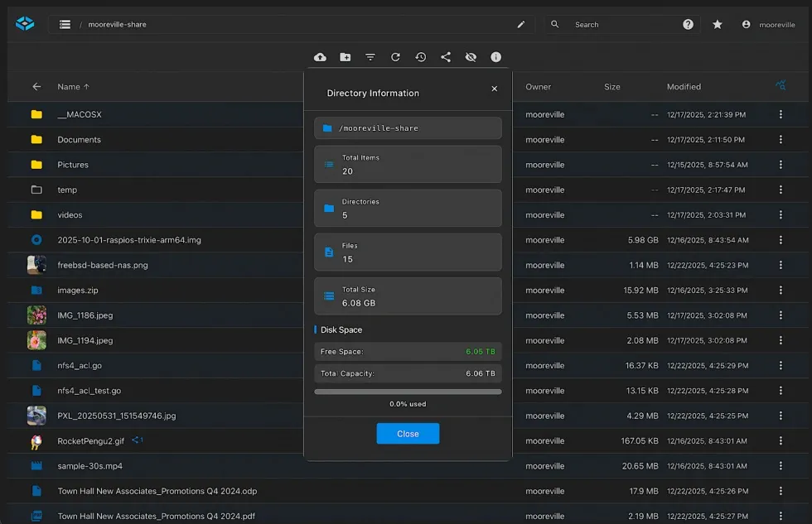Image resolution: width=812 pixels, height=524 pixels.
Task: Open favorites with the star icon
Action: point(718,24)
